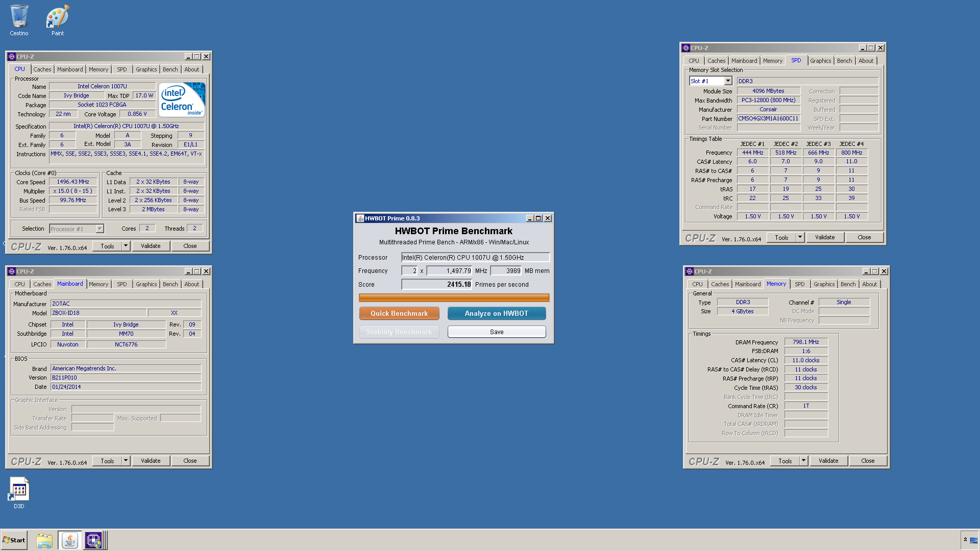
Task: Open the Paint desktop shortcut
Action: [58, 20]
